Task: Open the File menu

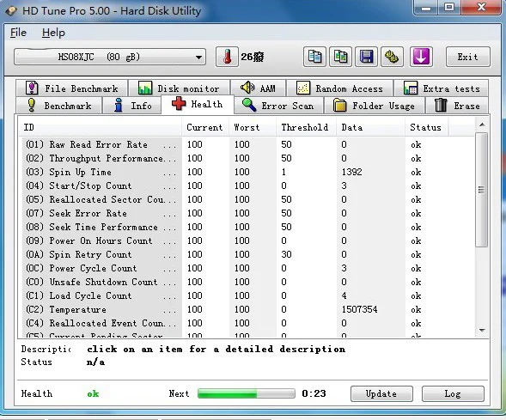Action: coord(18,33)
